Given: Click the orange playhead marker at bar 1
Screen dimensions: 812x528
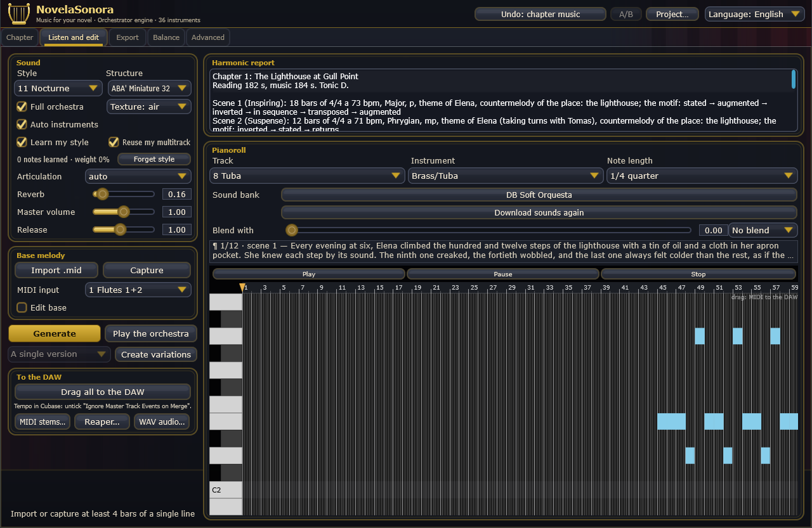Looking at the screenshot, I should pos(242,288).
